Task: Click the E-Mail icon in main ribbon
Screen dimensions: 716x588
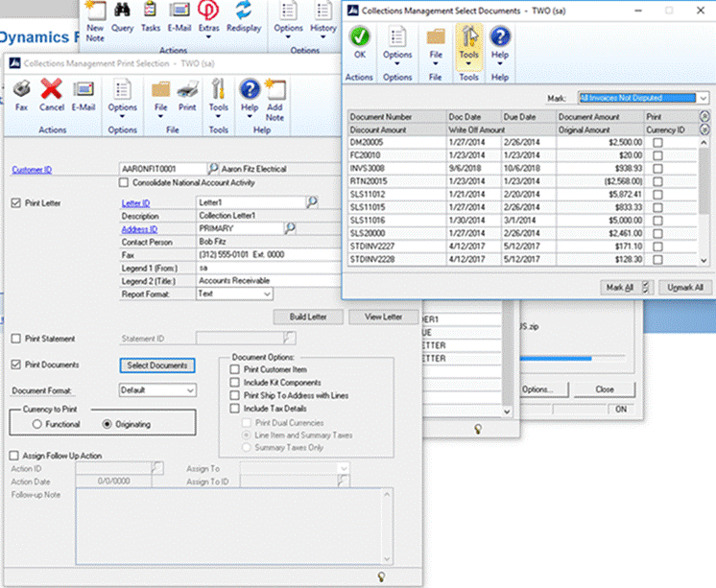Action: point(179,11)
